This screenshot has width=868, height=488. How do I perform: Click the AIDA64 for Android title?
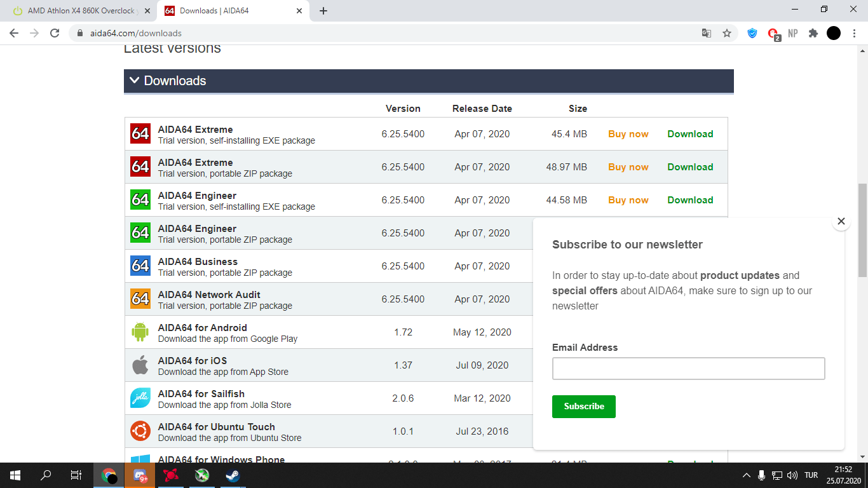[203, 328]
